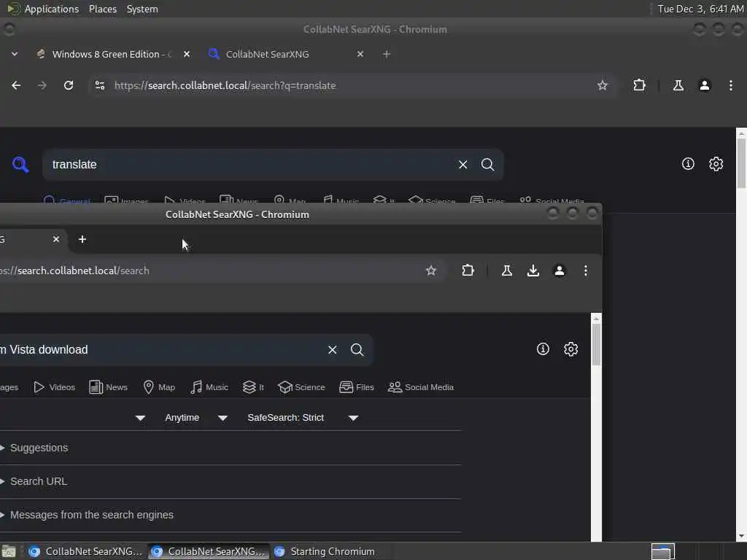The width and height of the screenshot is (747, 560).
Task: Open preferences gear on translate page
Action: point(716,164)
